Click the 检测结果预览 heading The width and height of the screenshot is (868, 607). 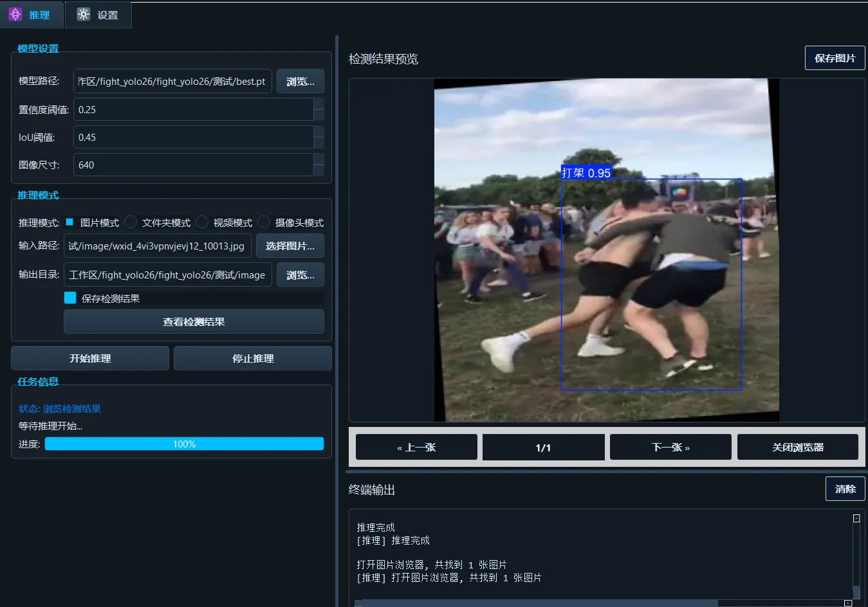pyautogui.click(x=383, y=59)
